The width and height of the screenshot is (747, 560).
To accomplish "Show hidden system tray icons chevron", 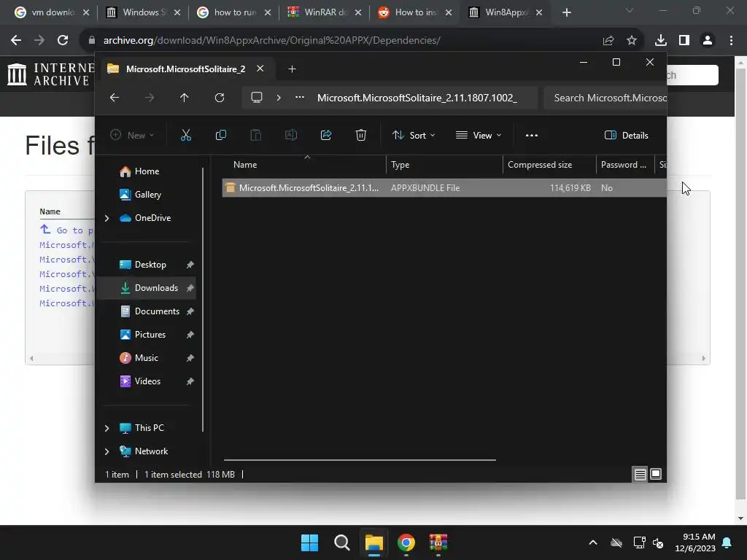I will (593, 542).
